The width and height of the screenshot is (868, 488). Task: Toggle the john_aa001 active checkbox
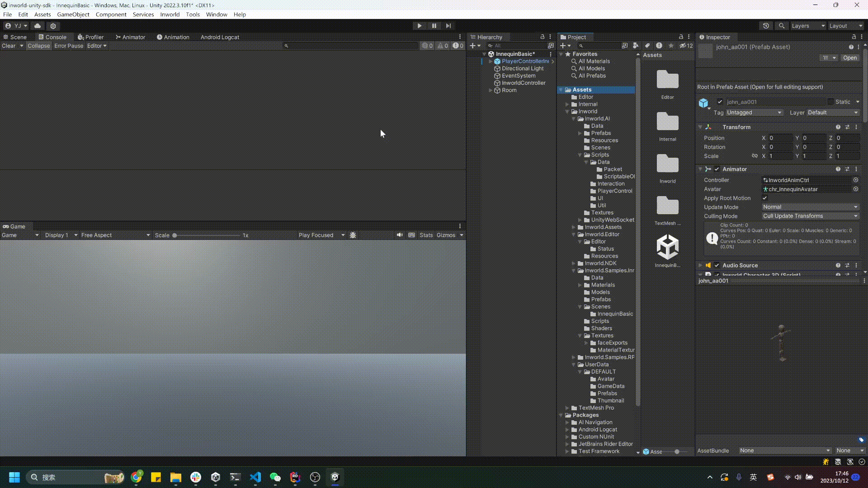(x=720, y=102)
